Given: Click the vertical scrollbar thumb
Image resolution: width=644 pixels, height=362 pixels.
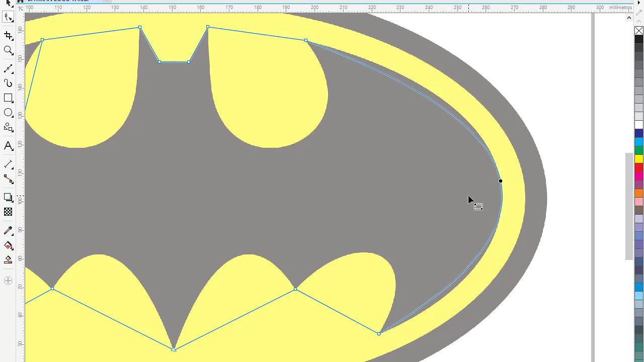Looking at the screenshot, I should click(x=629, y=206).
